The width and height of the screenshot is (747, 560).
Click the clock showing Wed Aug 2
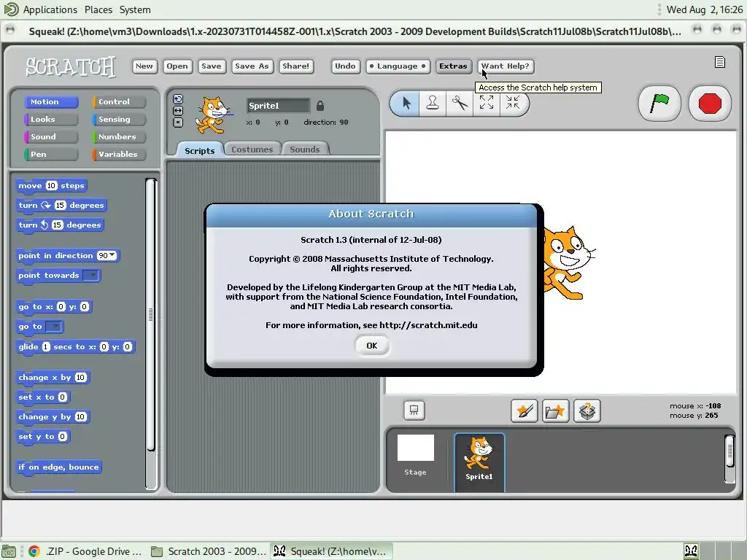pyautogui.click(x=704, y=9)
